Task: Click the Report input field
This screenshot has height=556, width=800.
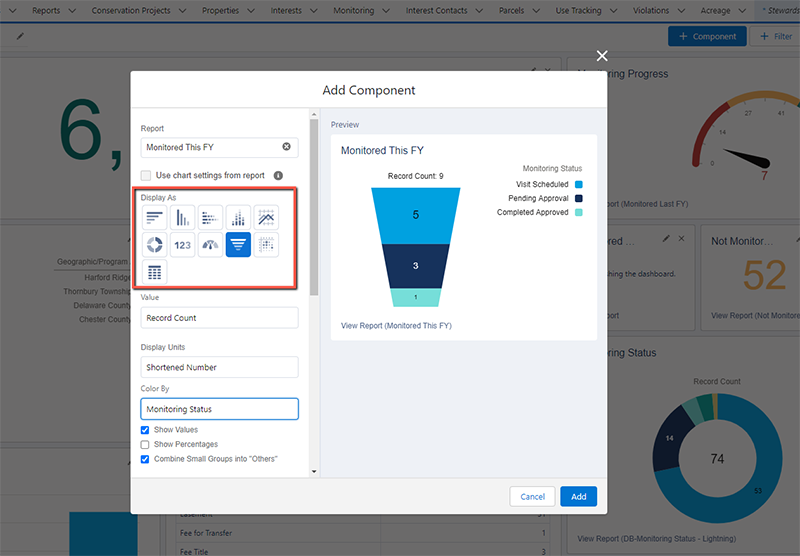Action: click(x=219, y=147)
